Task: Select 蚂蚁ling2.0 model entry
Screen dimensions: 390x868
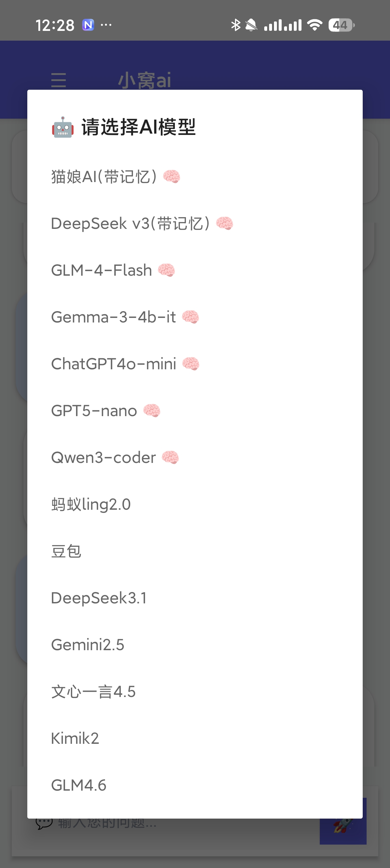Action: (x=91, y=505)
